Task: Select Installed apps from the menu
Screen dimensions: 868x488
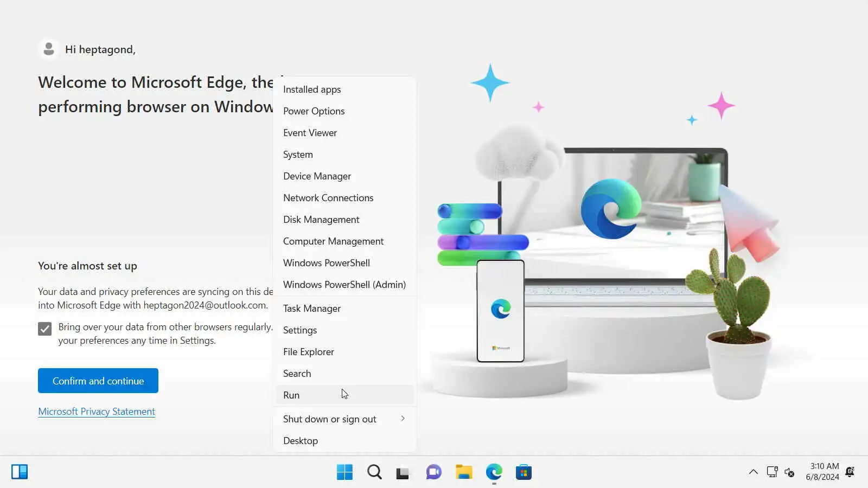Action: pyautogui.click(x=344, y=89)
